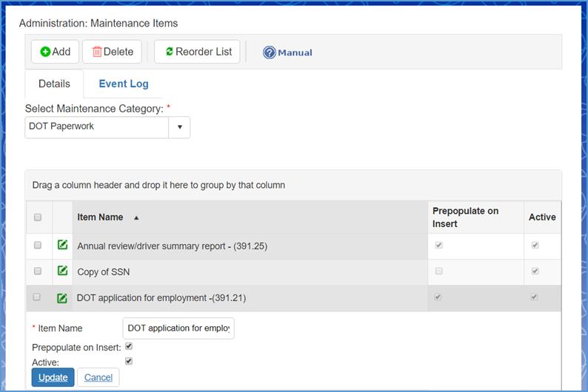Toggle the Active checkbox in edit form

point(129,362)
